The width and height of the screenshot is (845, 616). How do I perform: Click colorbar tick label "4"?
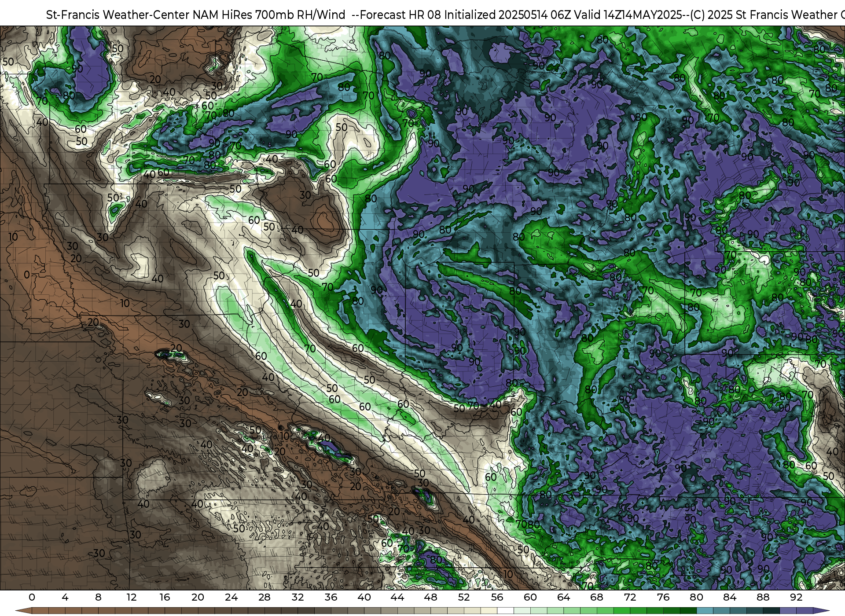[x=65, y=598]
